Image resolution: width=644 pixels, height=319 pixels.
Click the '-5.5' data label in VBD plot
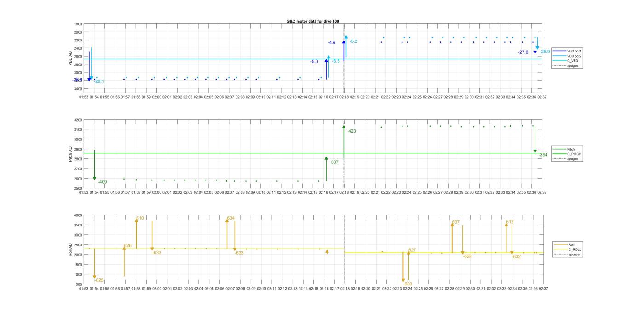click(336, 61)
